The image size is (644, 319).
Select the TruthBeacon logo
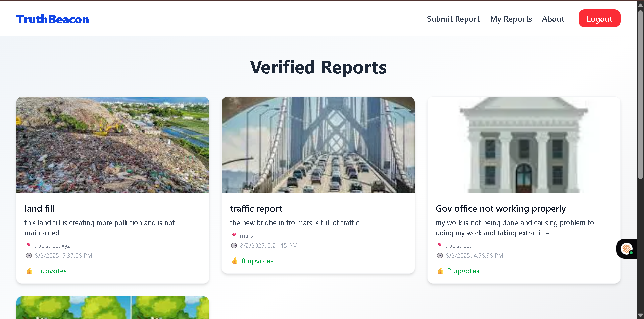[x=52, y=19]
